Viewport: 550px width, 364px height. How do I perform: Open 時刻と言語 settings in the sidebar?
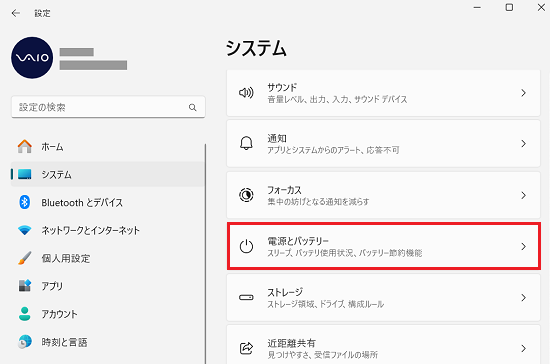[x=108, y=342]
